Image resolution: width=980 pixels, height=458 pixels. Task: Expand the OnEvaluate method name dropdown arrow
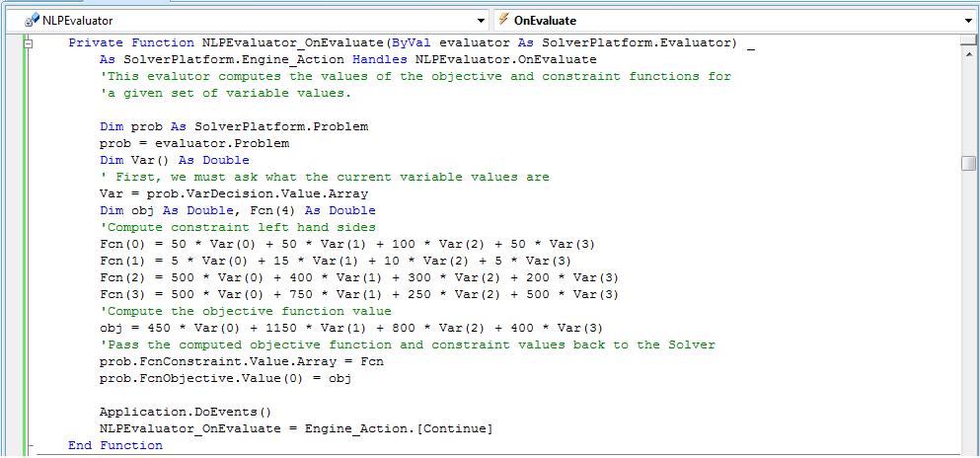[968, 21]
